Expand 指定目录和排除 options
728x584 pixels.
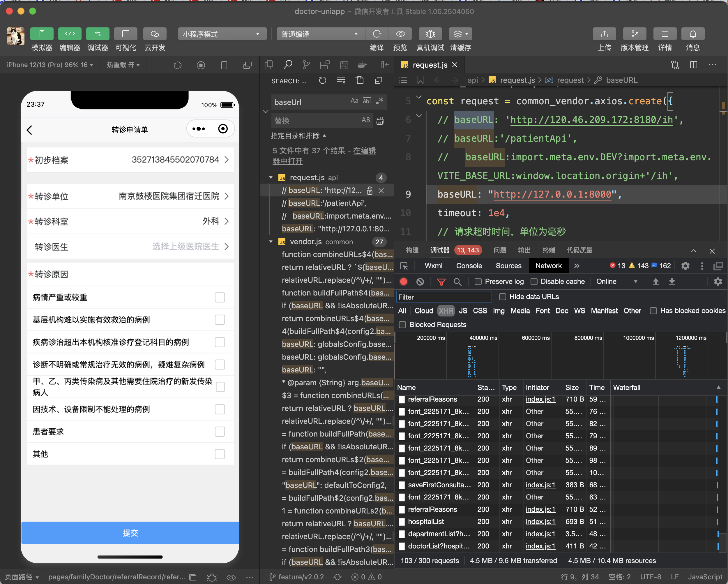click(x=298, y=136)
